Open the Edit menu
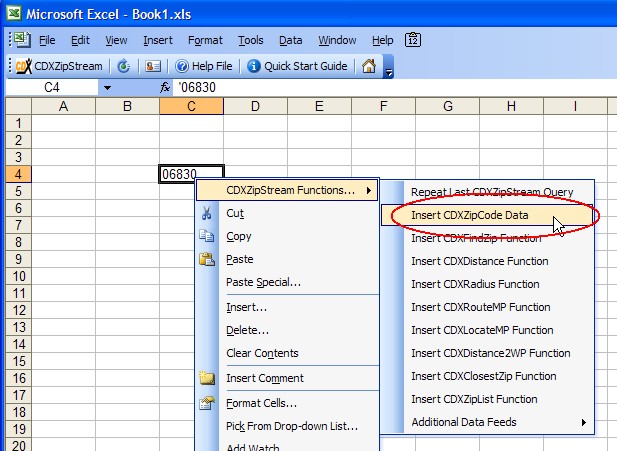 click(80, 40)
